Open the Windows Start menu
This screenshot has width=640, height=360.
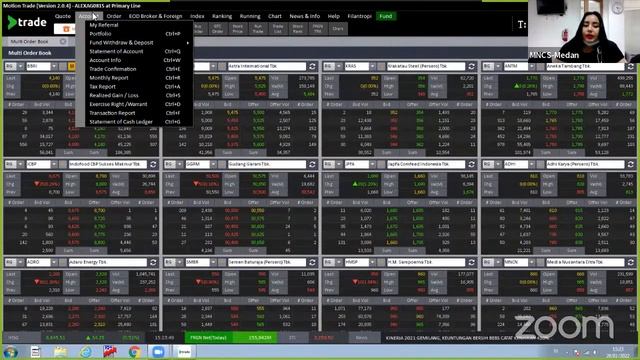[11, 351]
